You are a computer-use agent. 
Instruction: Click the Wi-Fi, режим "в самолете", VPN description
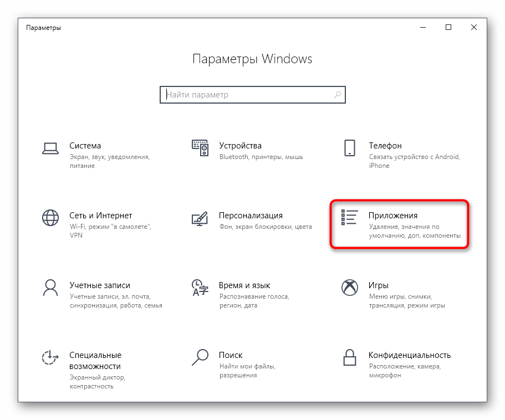click(x=110, y=231)
